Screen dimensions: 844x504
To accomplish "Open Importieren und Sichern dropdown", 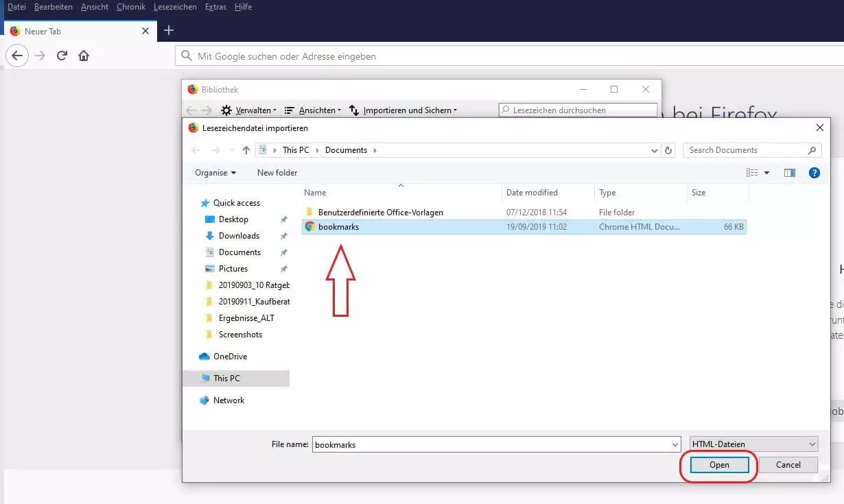I will coord(403,110).
